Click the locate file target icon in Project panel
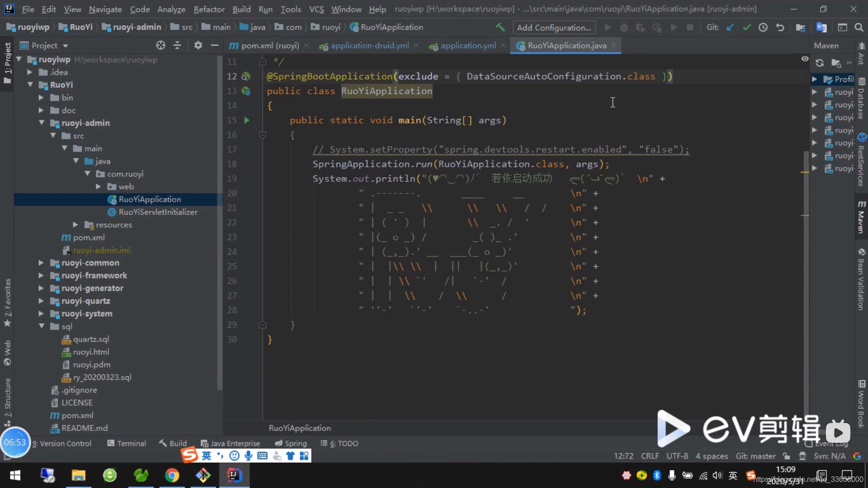The image size is (868, 488). (160, 45)
